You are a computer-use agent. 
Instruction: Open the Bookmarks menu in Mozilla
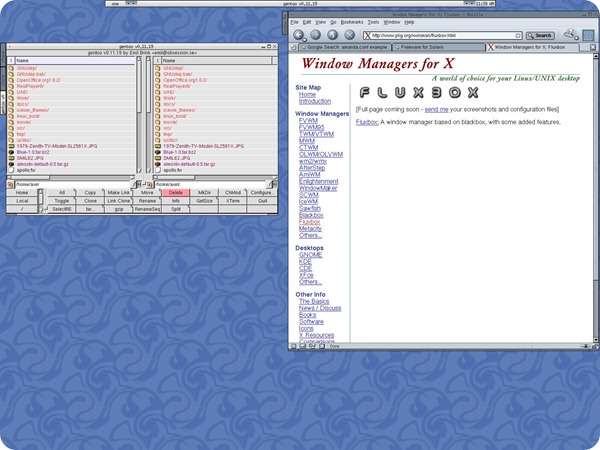point(352,22)
